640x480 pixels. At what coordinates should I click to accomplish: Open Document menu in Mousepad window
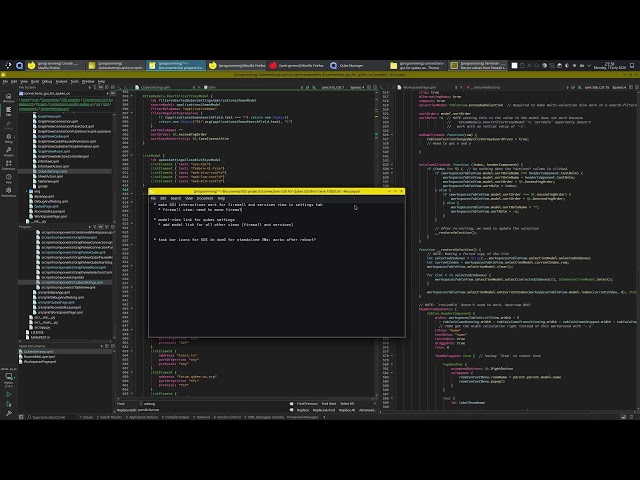(x=205, y=198)
